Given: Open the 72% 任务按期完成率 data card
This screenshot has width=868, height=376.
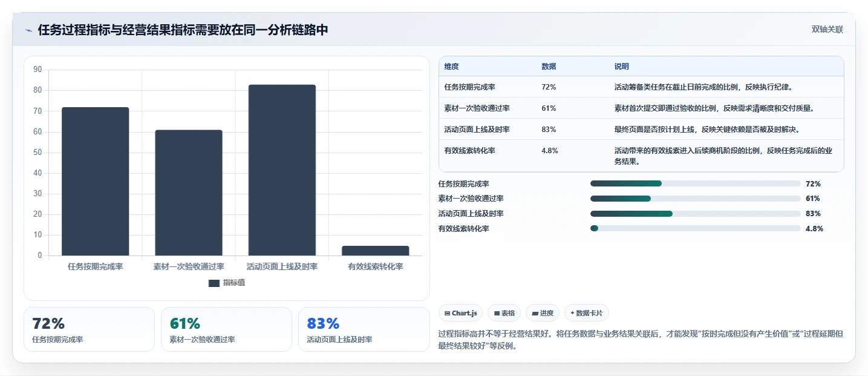Looking at the screenshot, I should click(x=90, y=329).
